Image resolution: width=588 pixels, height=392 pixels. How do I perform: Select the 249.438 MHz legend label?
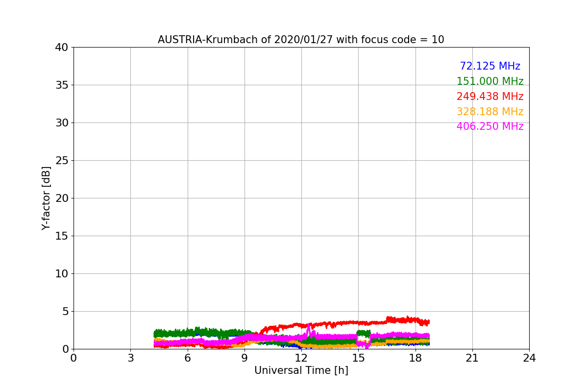[x=490, y=97]
